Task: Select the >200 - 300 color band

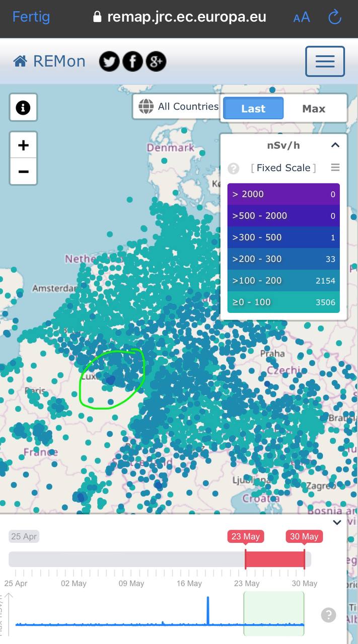Action: 283,259
